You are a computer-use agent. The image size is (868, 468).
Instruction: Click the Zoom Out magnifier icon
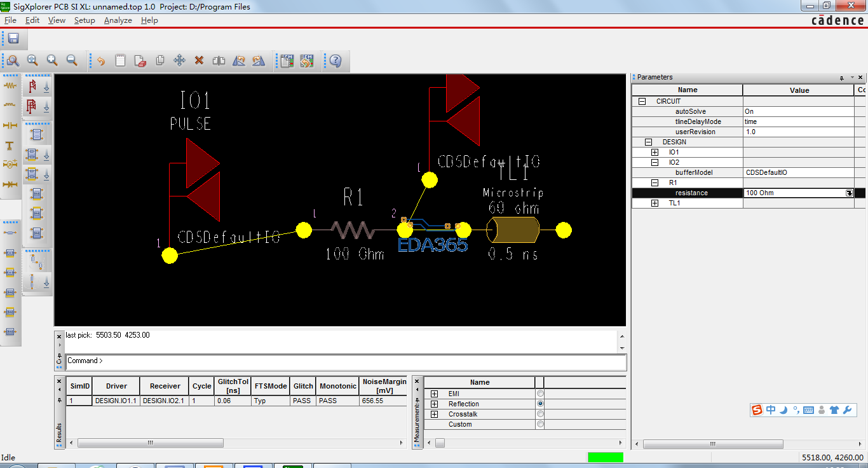[72, 60]
